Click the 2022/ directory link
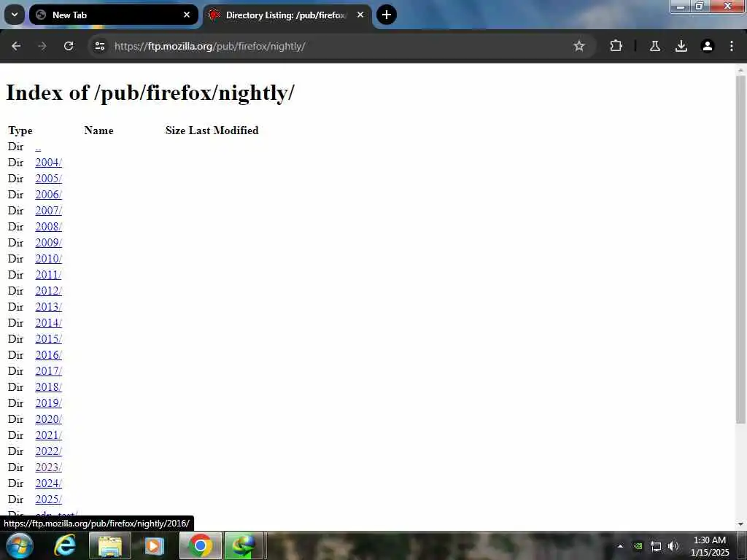The height and width of the screenshot is (560, 747). (49, 451)
